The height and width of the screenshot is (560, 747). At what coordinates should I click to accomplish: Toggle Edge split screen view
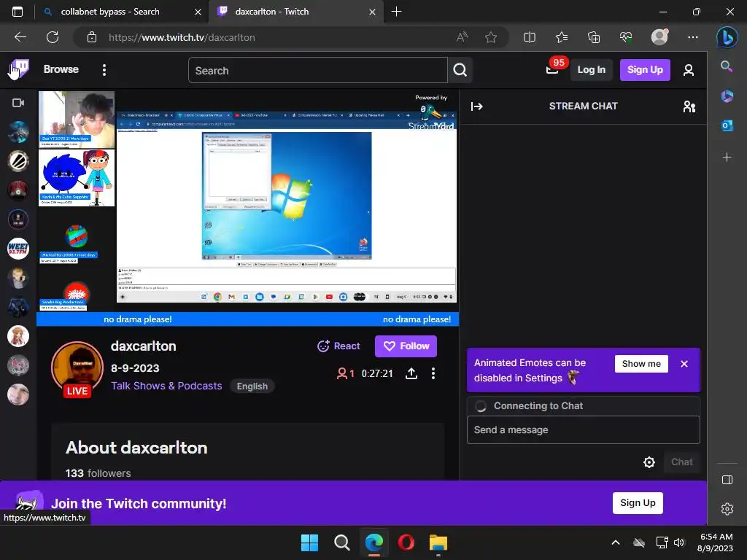tap(530, 37)
